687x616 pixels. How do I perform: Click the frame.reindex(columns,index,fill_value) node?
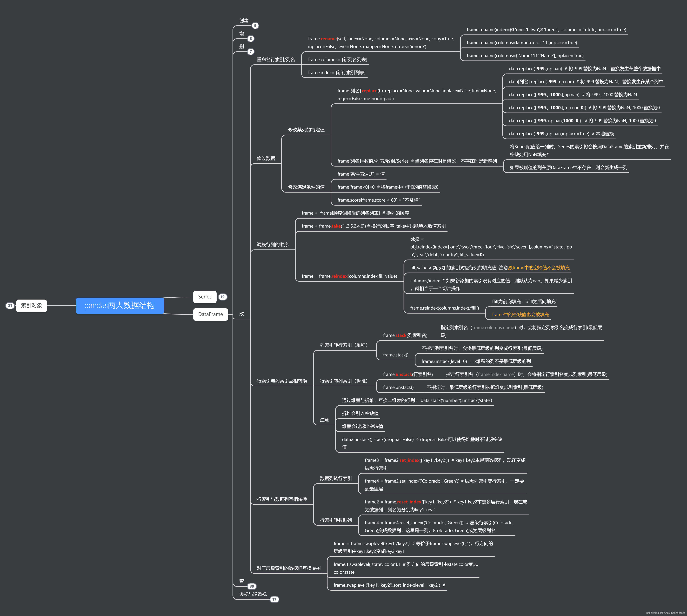tap(349, 276)
